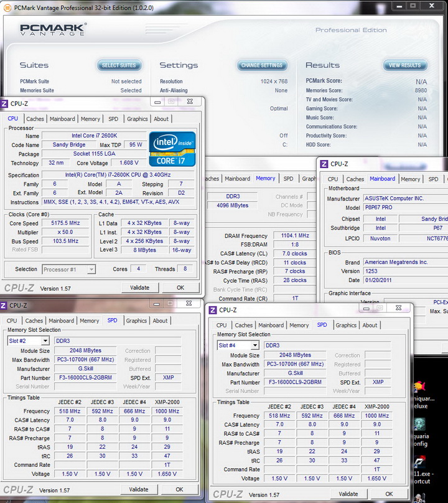Click the CPU-Z icon in the Mainboard window
The width and height of the screenshot is (448, 503).
324,164
